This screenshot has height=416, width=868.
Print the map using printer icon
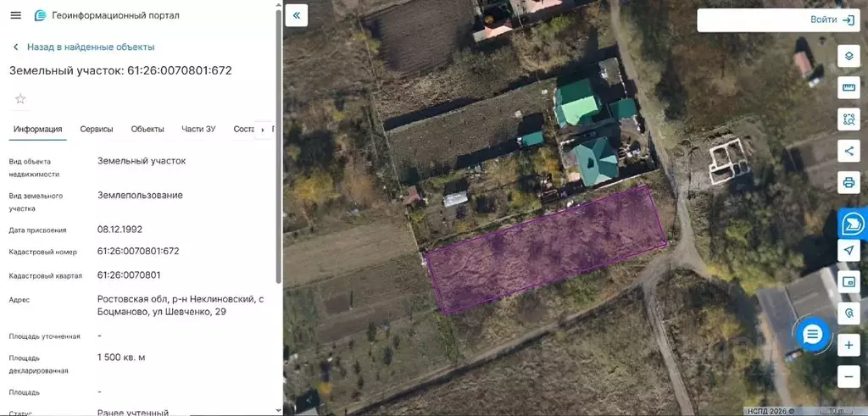[x=849, y=182]
